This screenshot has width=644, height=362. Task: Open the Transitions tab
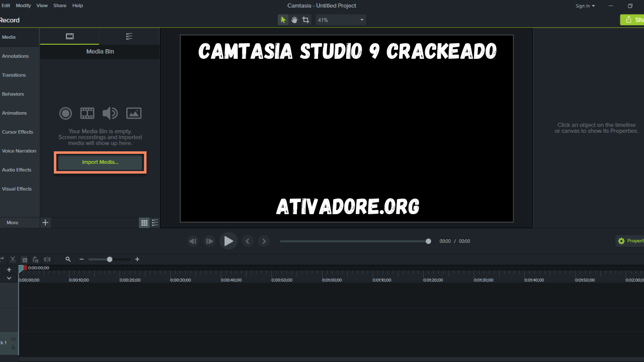click(x=20, y=75)
